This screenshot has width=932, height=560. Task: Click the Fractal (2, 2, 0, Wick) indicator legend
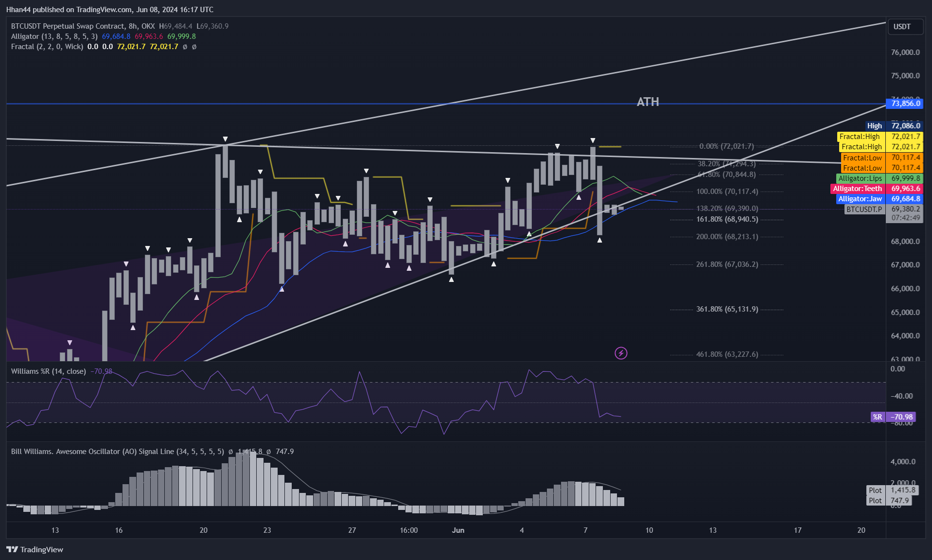pyautogui.click(x=47, y=47)
